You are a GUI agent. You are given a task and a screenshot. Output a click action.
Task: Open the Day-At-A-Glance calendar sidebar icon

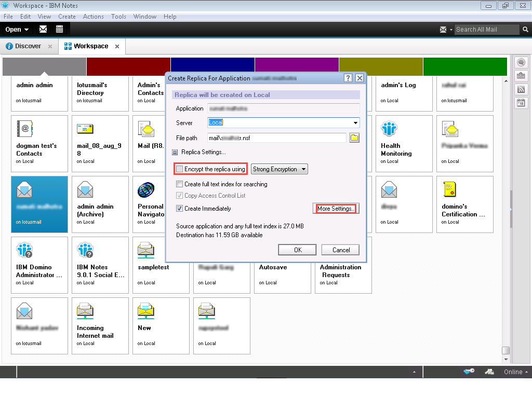(521, 103)
